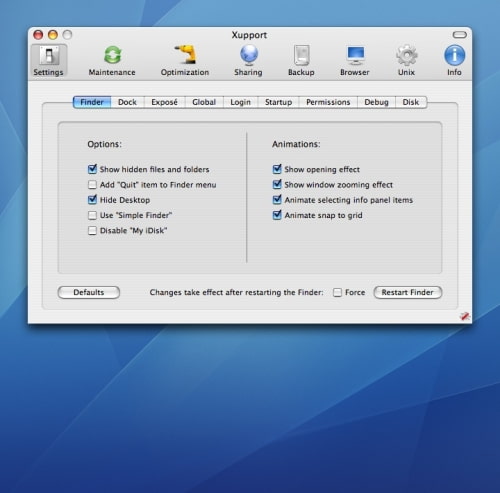Open the Maintenance toolbar section
This screenshot has width=500, height=493.
click(x=112, y=61)
